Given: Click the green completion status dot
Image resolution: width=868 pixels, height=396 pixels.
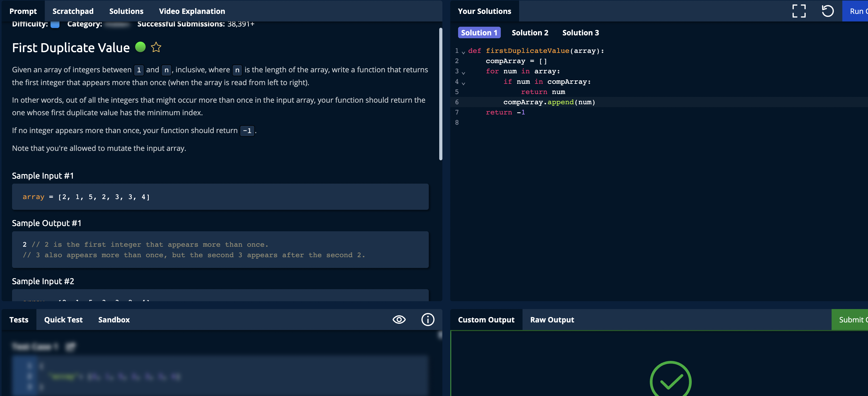Looking at the screenshot, I should coord(140,47).
